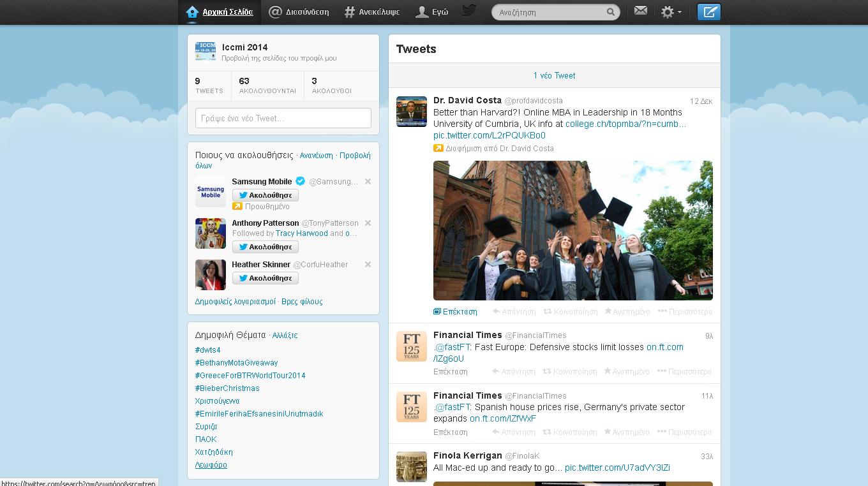
Task: Dismiss the Samsung Mobile suggestion
Action: (x=368, y=182)
